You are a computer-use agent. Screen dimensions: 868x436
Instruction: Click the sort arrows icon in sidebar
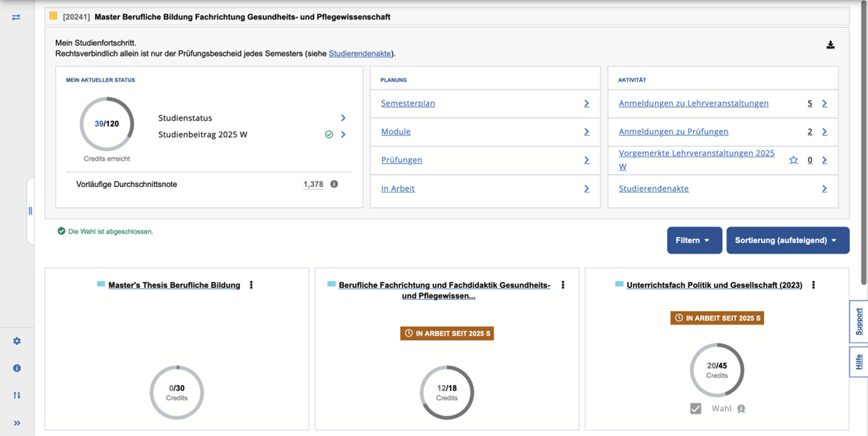pyautogui.click(x=16, y=395)
